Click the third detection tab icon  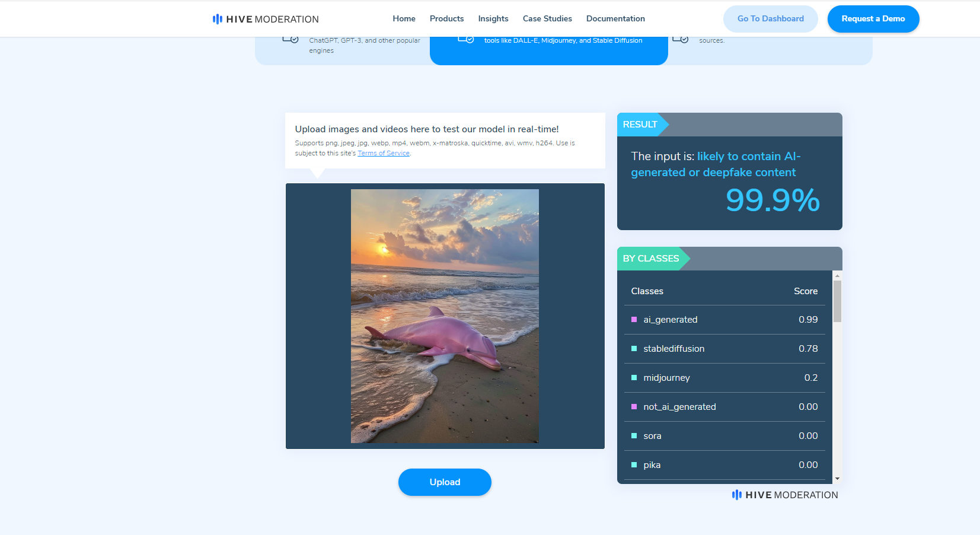coord(680,39)
